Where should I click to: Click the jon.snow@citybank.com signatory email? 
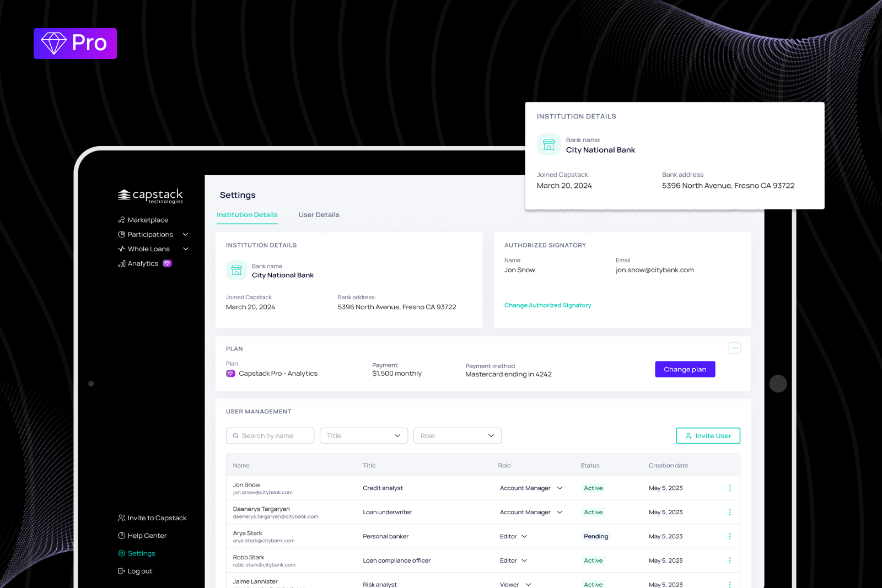tap(655, 270)
